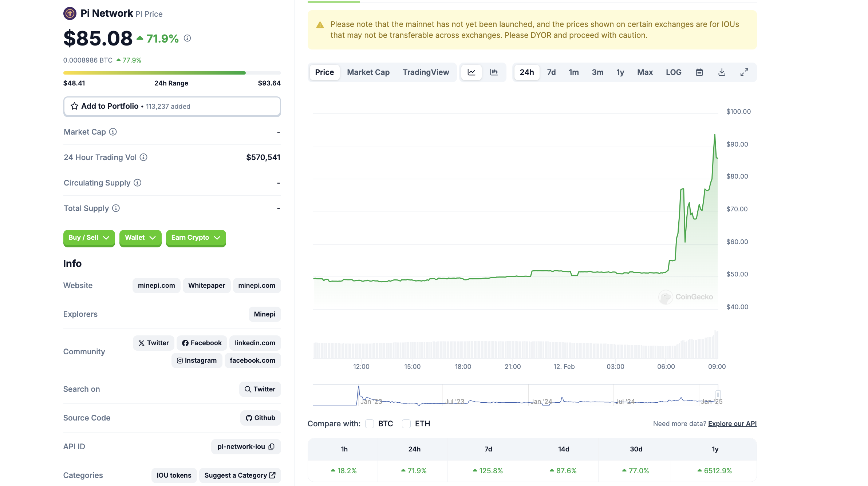This screenshot has width=868, height=486.
Task: Copy the pi-network-iou API ID
Action: click(271, 447)
